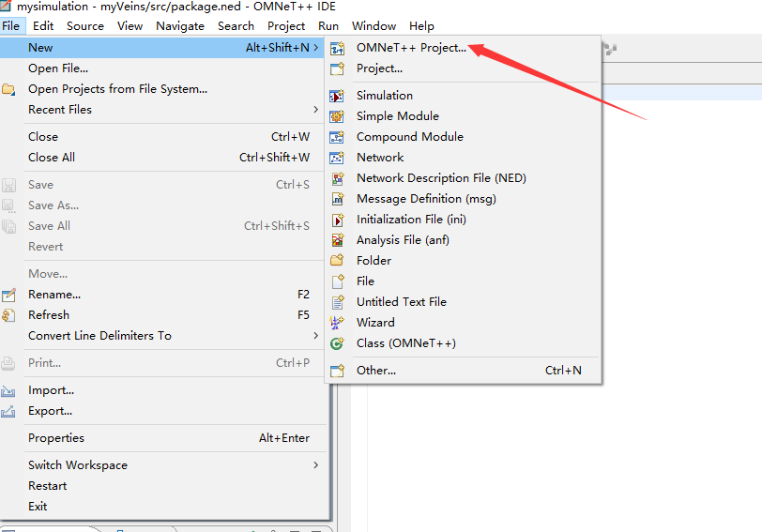
Task: Click the Analysis File anf icon
Action: pos(338,240)
